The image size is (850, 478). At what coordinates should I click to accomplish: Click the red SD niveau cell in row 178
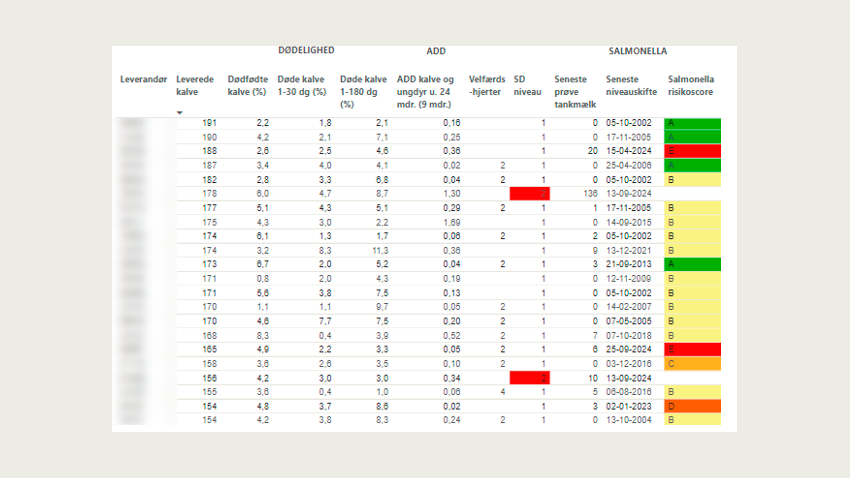click(530, 193)
